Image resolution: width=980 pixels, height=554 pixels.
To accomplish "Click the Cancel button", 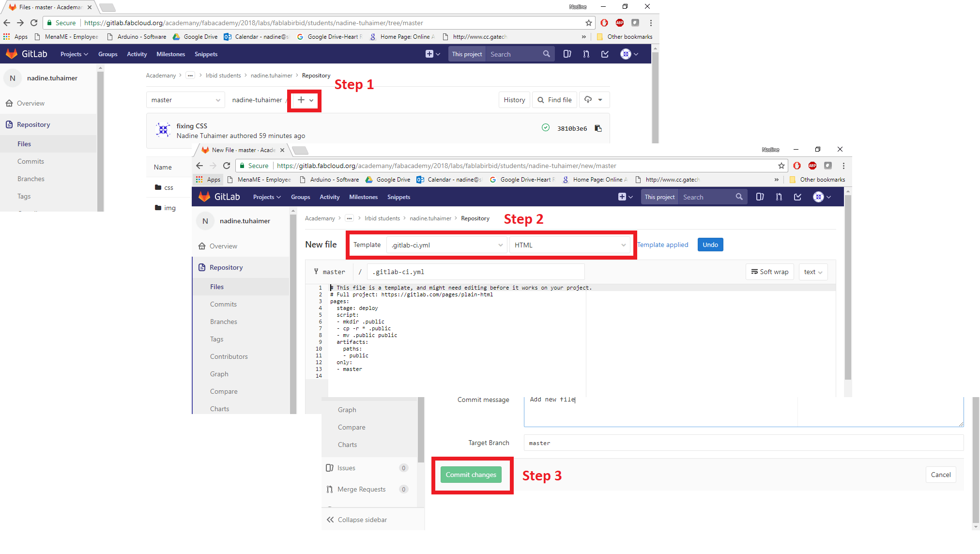I will pos(941,475).
